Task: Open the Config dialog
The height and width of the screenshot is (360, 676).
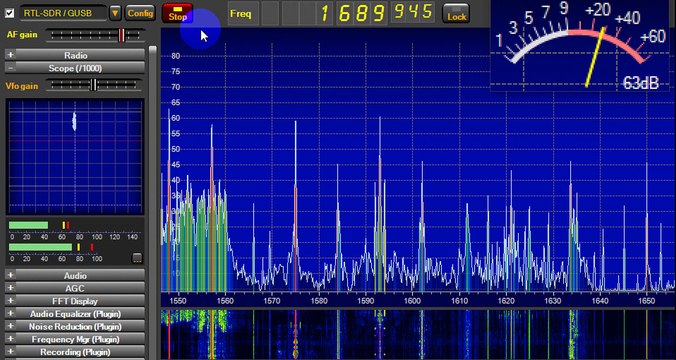Action: [x=140, y=13]
